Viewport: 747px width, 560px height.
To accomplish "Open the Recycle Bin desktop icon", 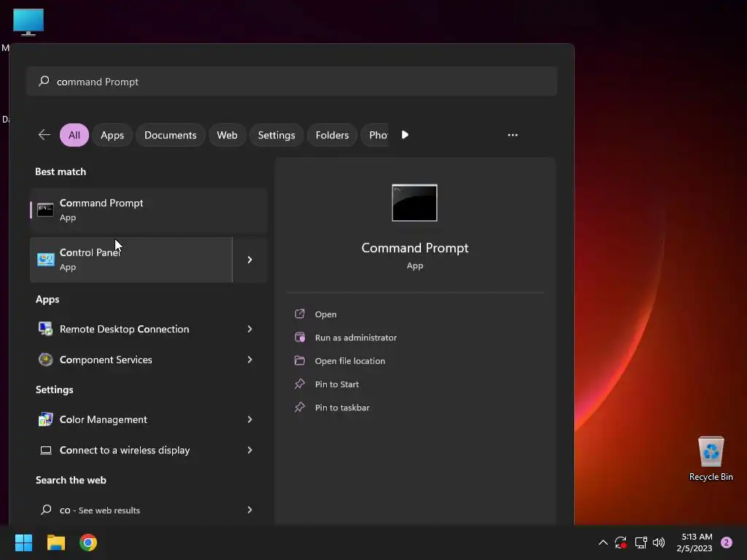I will point(711,459).
